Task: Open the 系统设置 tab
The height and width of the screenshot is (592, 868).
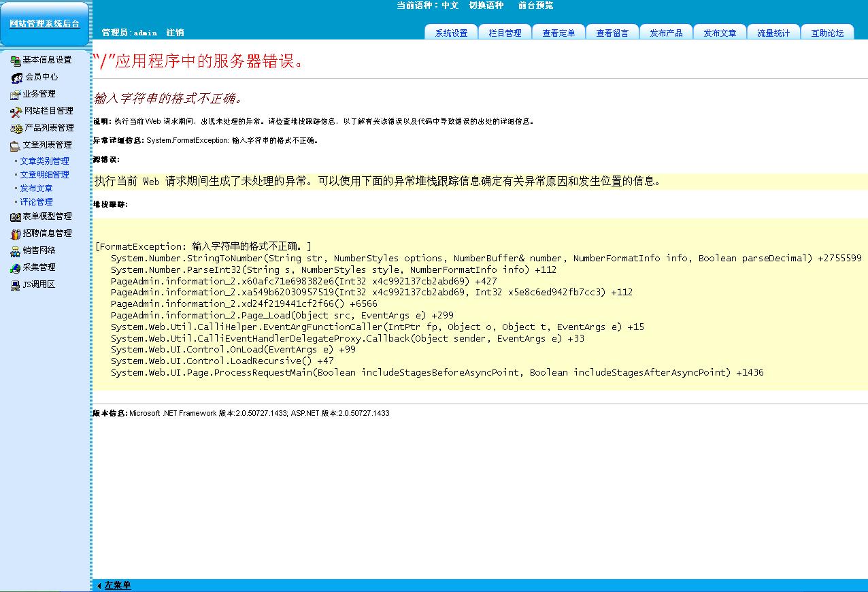Action: [x=451, y=33]
